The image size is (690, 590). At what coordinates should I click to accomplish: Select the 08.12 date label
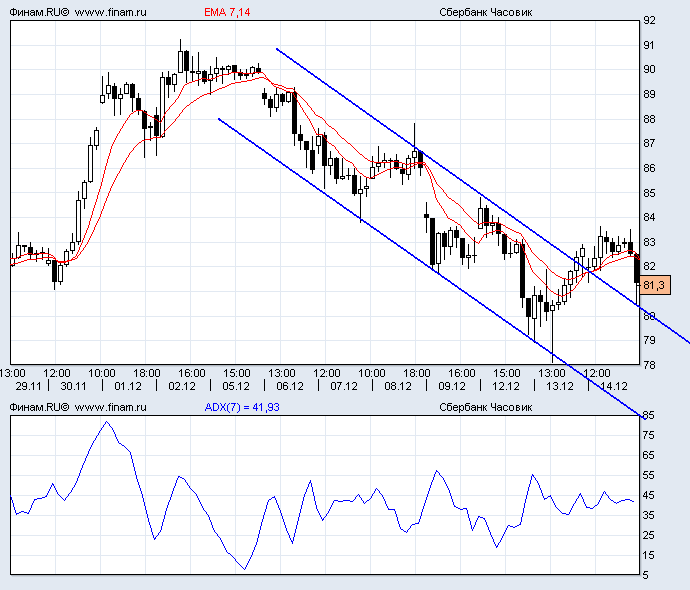coord(398,386)
